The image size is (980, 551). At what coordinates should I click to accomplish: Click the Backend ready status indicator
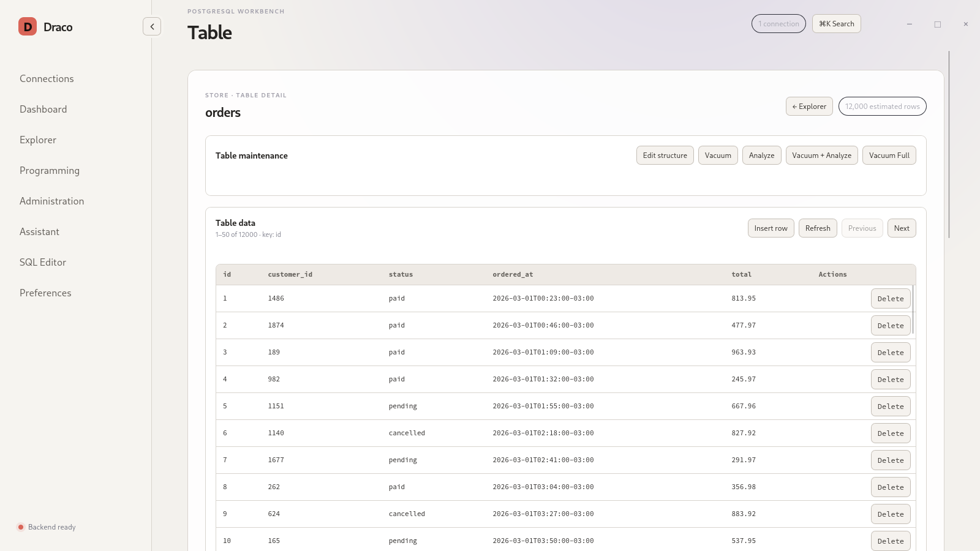point(47,527)
